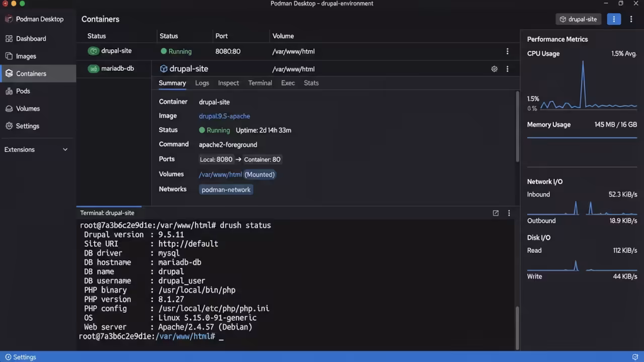Open kebab menu in drupal-site details header

[x=507, y=69]
